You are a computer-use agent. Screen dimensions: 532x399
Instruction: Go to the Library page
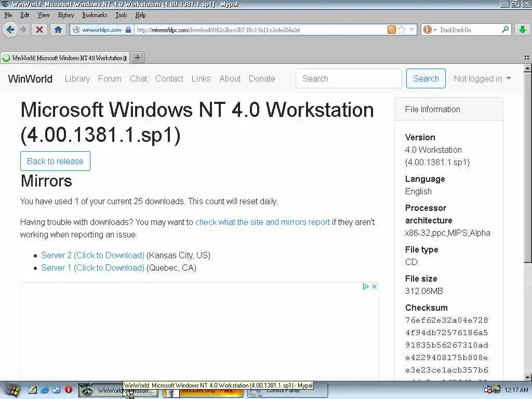(77, 79)
